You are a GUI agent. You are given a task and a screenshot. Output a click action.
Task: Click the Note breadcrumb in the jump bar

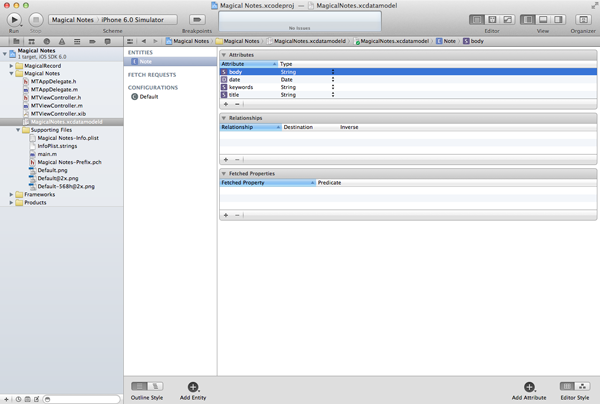446,41
